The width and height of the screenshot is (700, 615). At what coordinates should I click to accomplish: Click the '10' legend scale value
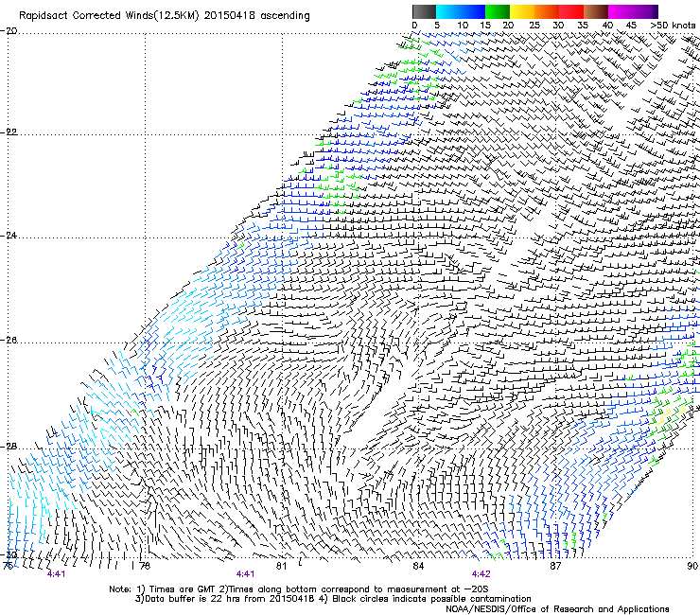pos(463,26)
